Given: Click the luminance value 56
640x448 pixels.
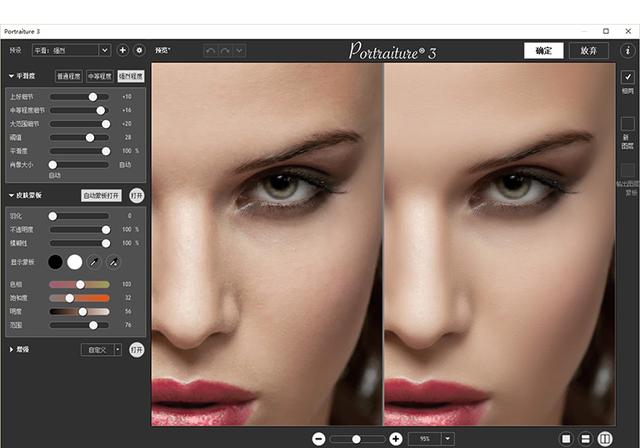Looking at the screenshot, I should [x=128, y=311].
